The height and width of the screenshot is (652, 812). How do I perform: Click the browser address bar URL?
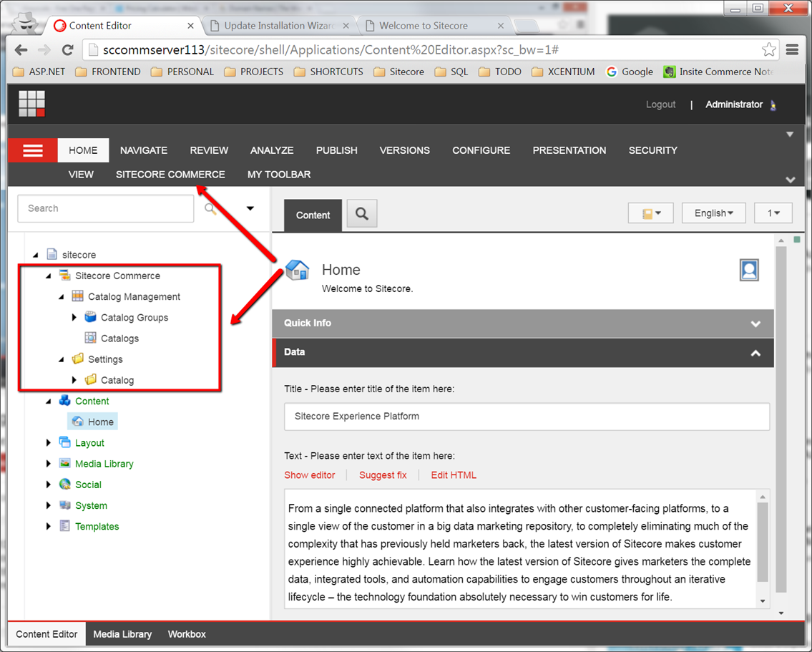(331, 49)
